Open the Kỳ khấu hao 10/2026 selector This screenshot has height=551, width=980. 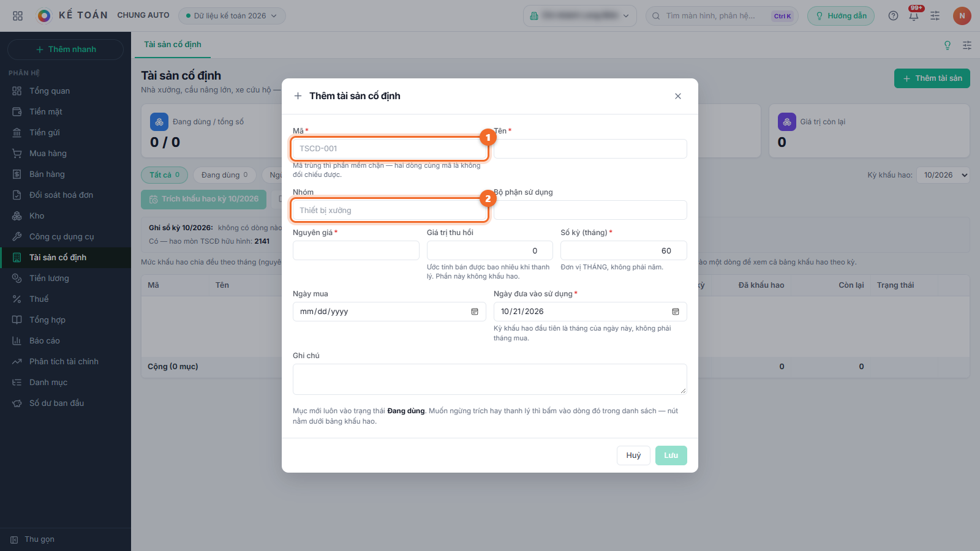pos(944,175)
